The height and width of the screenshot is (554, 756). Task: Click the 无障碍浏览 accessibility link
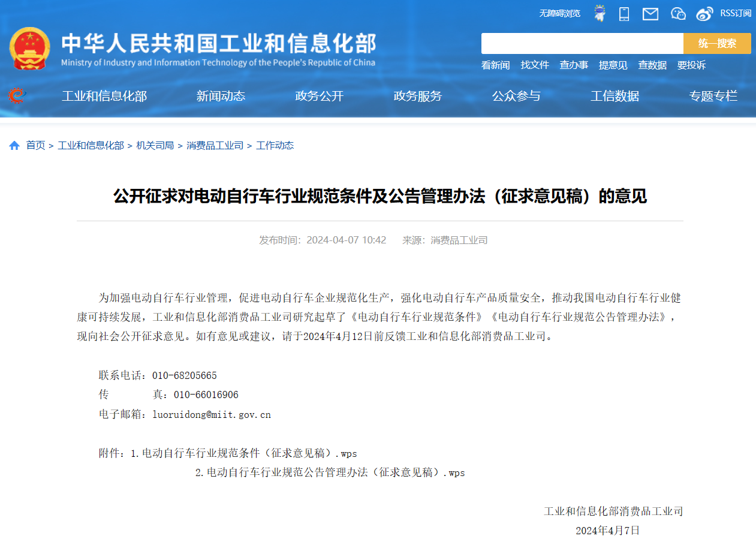tap(559, 13)
